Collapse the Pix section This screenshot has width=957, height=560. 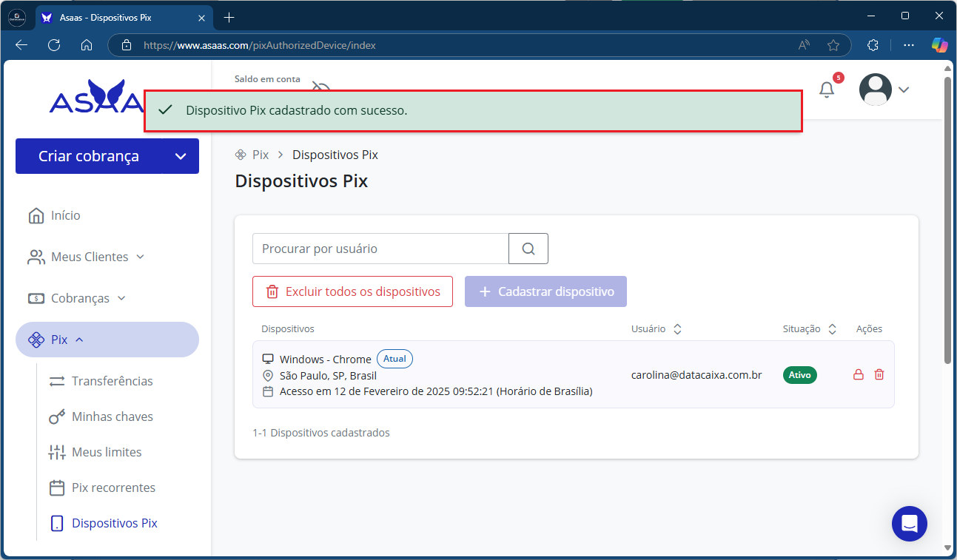(x=59, y=340)
